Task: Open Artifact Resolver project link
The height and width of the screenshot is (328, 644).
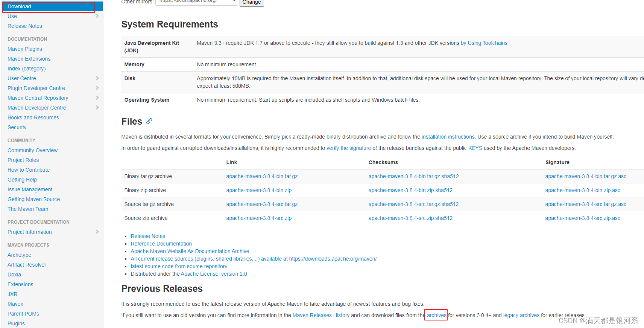Action: click(x=27, y=265)
